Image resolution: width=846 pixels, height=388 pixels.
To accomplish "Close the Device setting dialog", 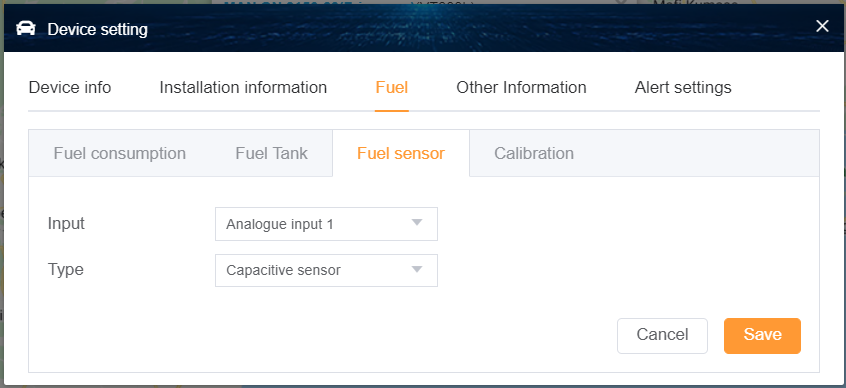I will [822, 26].
